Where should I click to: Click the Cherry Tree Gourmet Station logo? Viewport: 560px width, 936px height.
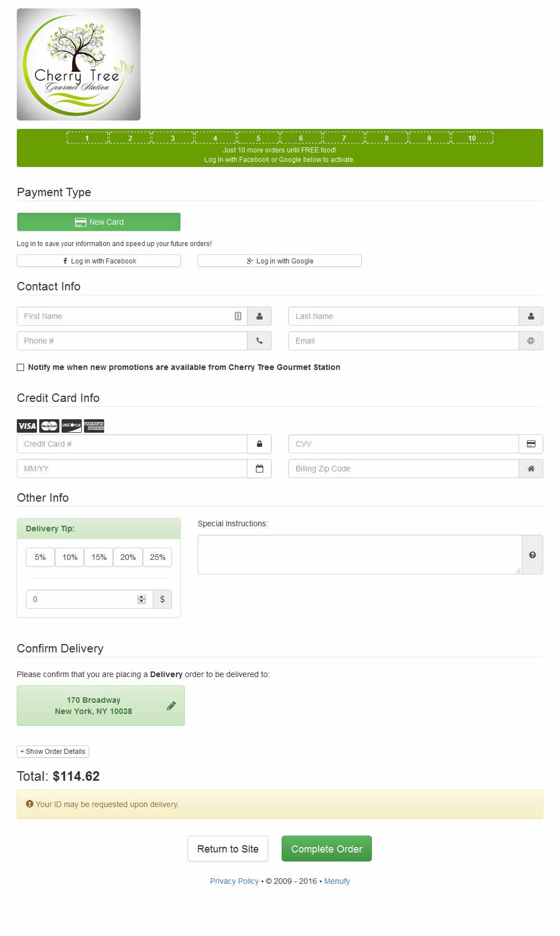tap(78, 64)
